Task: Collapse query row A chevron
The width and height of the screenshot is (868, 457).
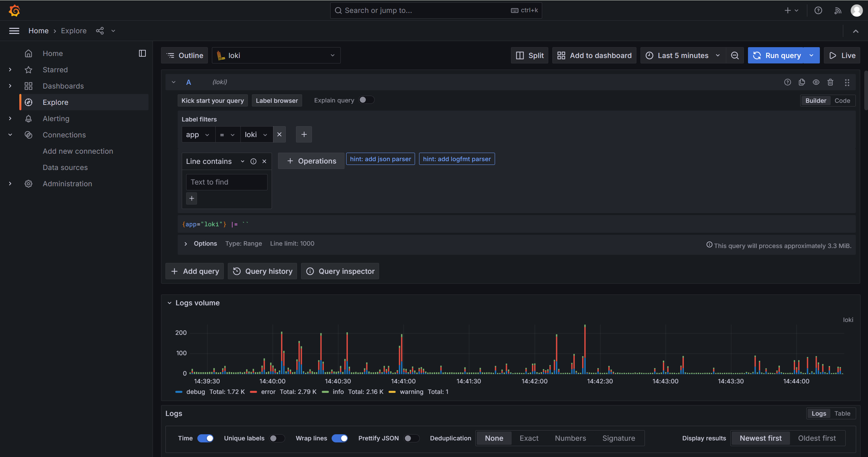Action: click(174, 82)
